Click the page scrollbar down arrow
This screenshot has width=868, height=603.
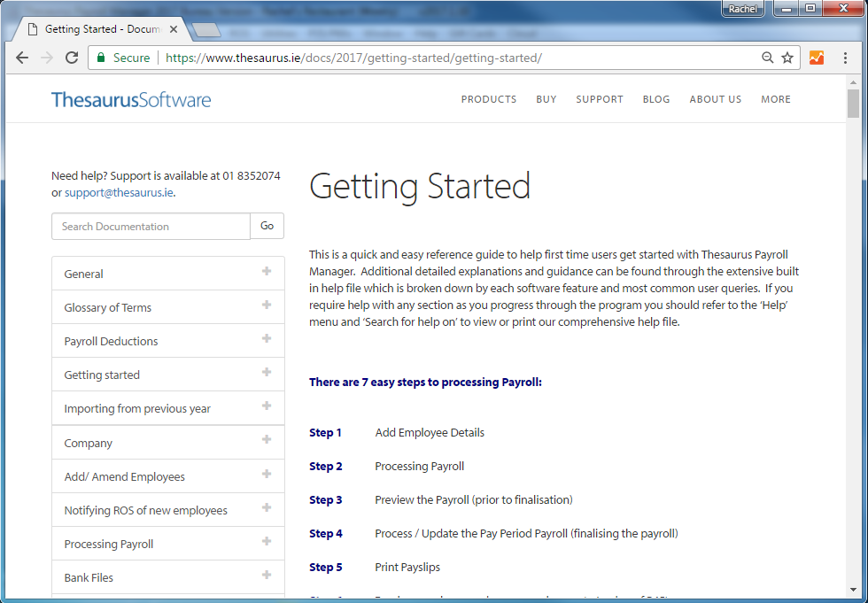(853, 591)
